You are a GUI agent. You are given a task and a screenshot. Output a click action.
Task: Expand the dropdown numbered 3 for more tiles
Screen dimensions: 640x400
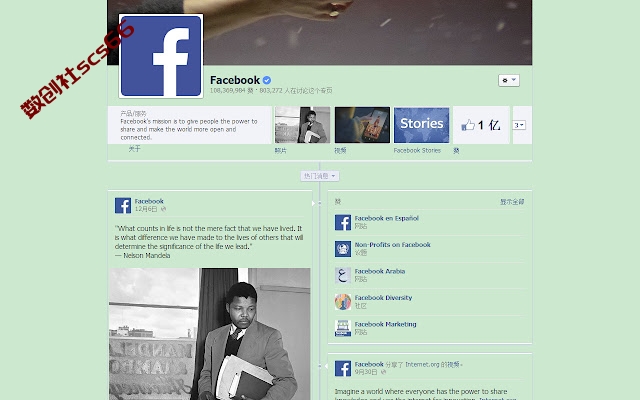pyautogui.click(x=519, y=125)
